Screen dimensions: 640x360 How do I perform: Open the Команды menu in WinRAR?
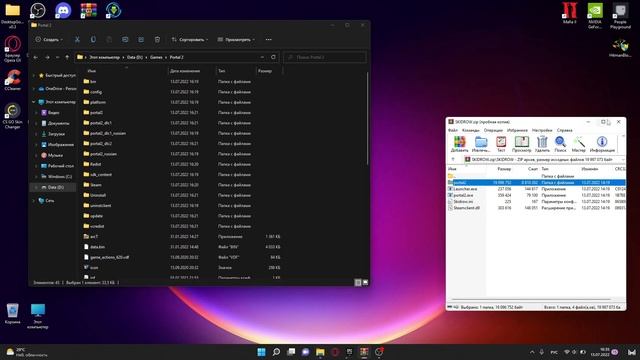[471, 130]
